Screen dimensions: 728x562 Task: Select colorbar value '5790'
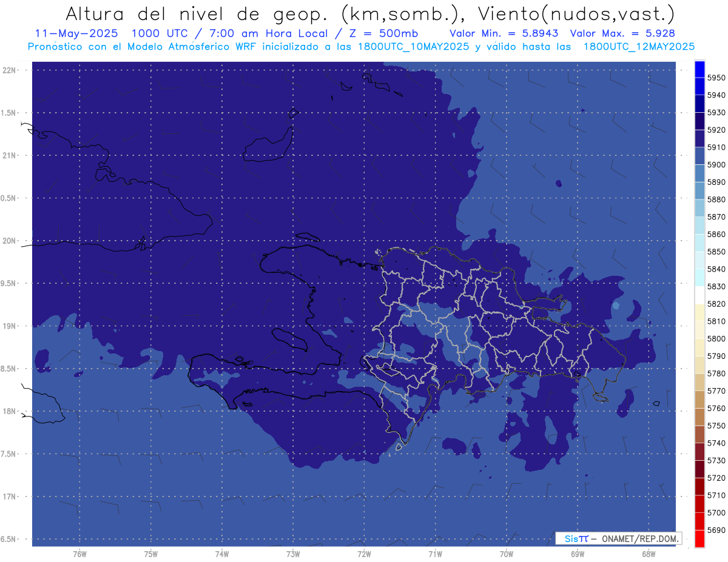pos(716,356)
